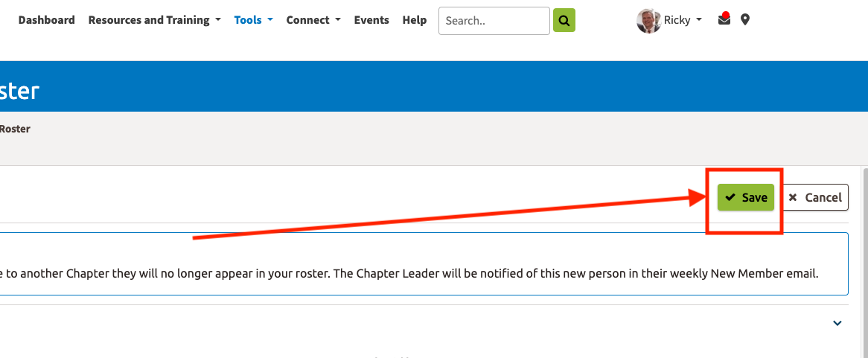The height and width of the screenshot is (358, 868).
Task: Expand the Connect dropdown menu
Action: pos(313,20)
